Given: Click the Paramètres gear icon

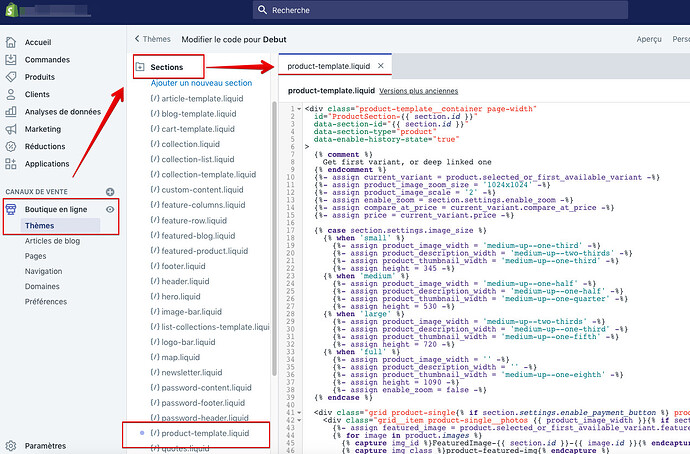Looking at the screenshot, I should [x=11, y=446].
